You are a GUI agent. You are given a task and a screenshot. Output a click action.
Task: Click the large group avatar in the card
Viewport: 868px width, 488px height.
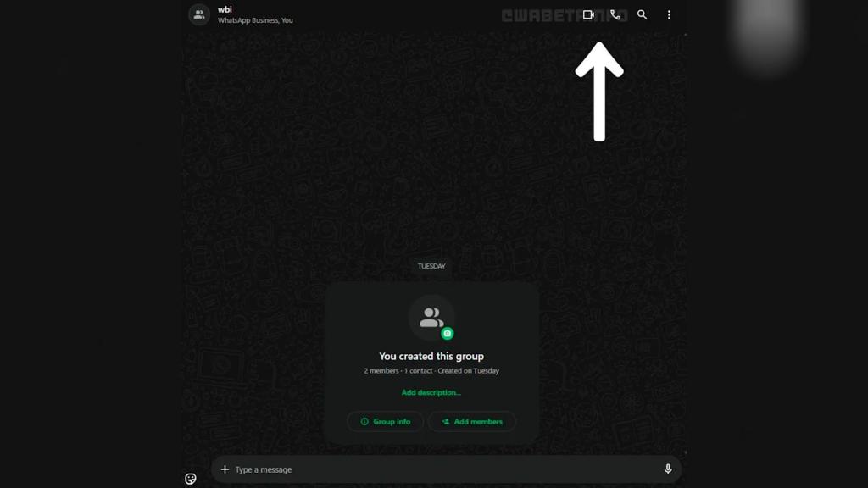430,317
